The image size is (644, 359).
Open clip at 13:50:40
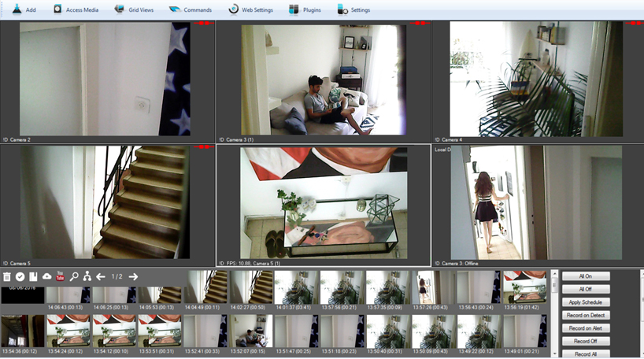point(387,331)
